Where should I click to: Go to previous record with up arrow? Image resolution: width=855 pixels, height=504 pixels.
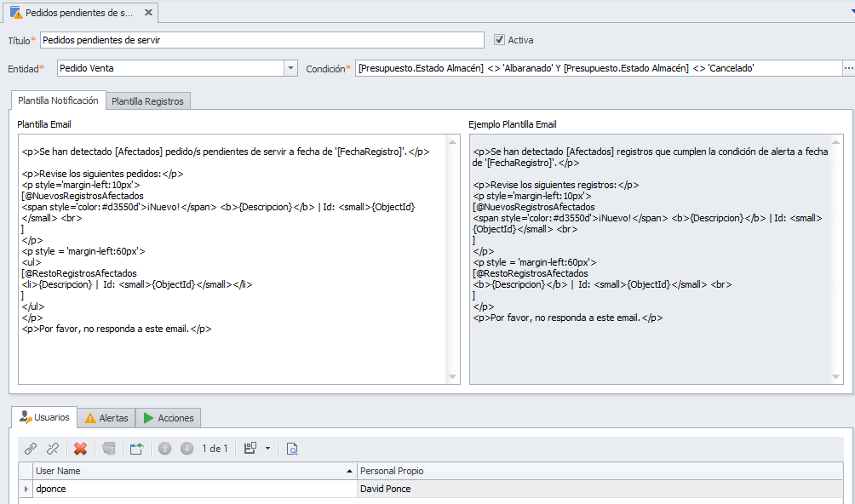tap(165, 449)
